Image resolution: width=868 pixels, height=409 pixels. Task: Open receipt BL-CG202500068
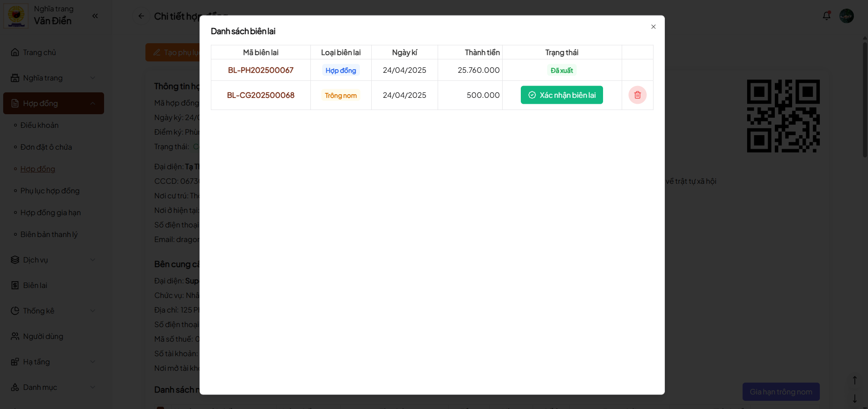tap(260, 95)
